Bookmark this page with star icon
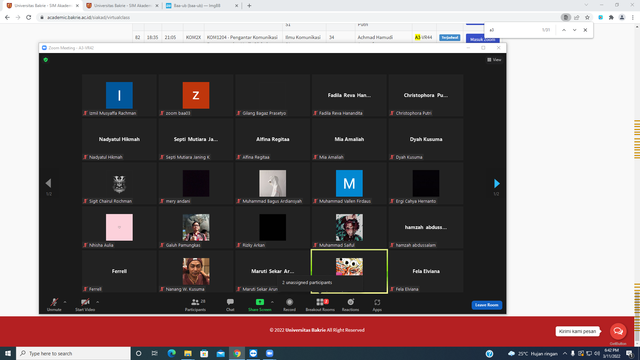 [587, 18]
